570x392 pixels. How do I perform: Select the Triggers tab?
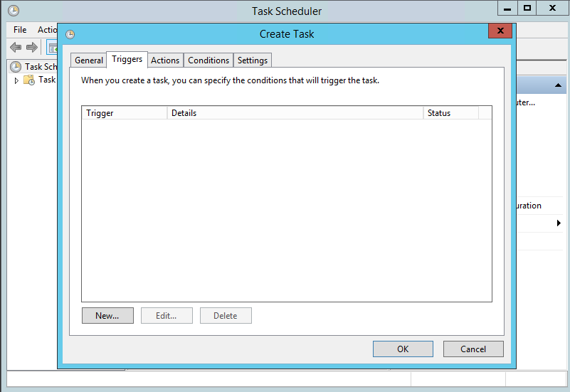click(x=127, y=59)
